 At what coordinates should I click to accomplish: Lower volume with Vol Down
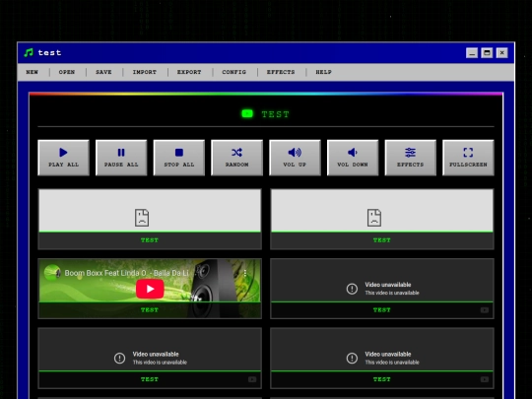point(353,158)
